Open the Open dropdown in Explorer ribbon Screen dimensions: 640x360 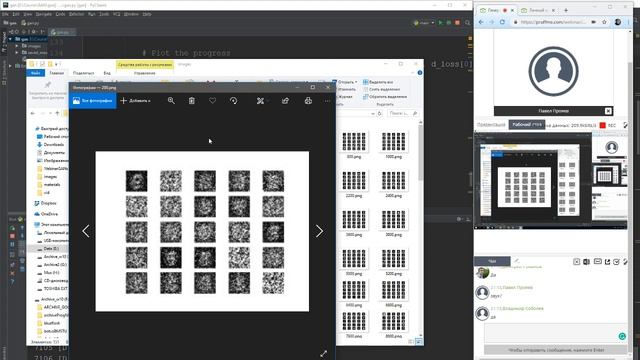pyautogui.click(x=345, y=82)
